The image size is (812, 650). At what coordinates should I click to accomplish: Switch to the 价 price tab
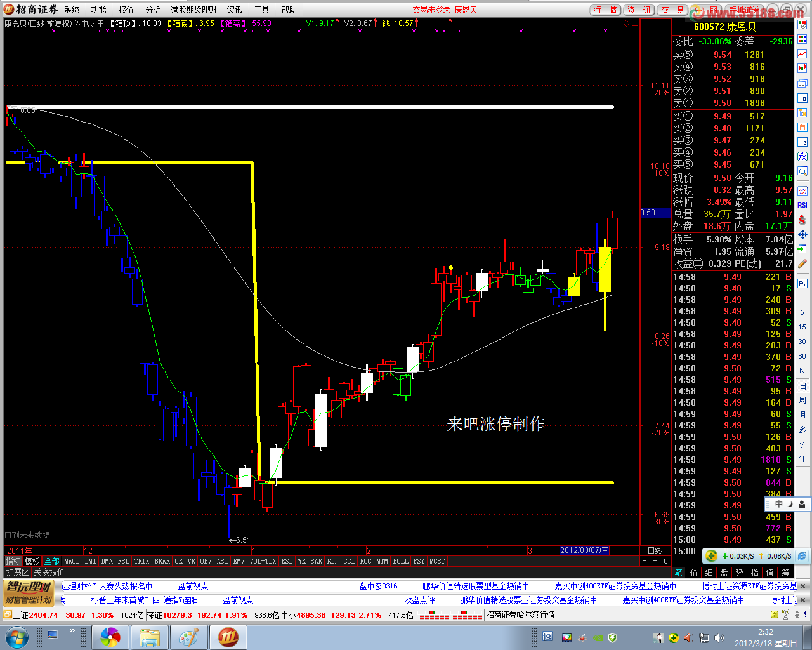[x=694, y=573]
